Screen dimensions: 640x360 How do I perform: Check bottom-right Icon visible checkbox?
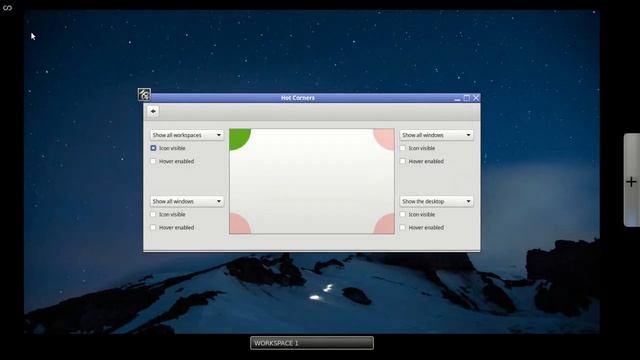(403, 214)
